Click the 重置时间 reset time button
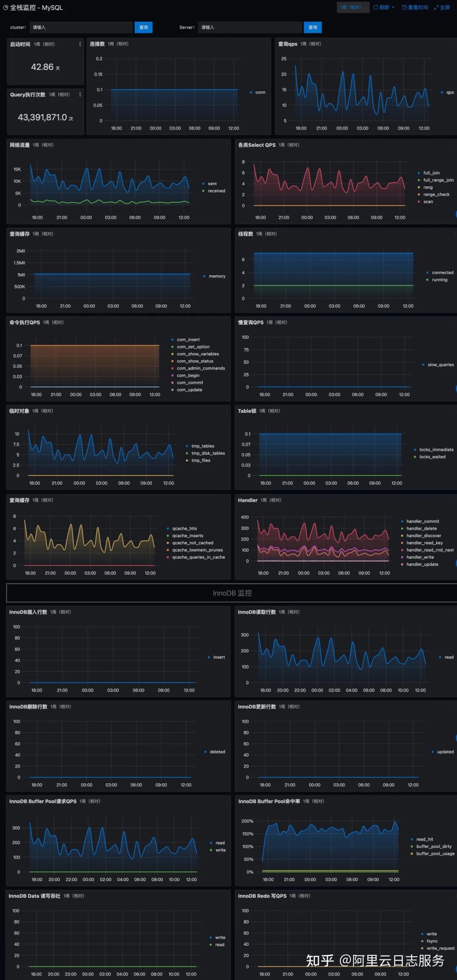This screenshot has height=980, width=457. [x=415, y=8]
